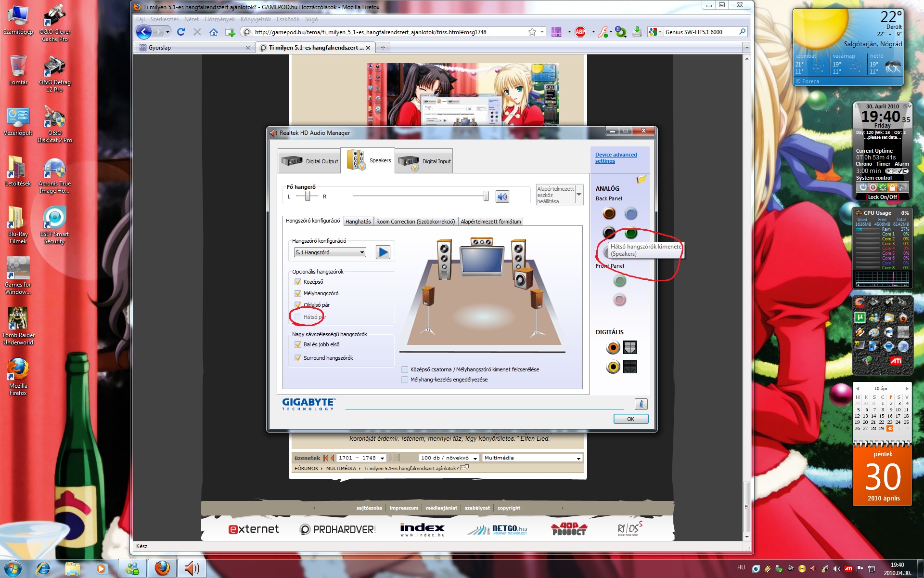Open the search engine selector dropdown
The width and height of the screenshot is (924, 578).
click(655, 32)
